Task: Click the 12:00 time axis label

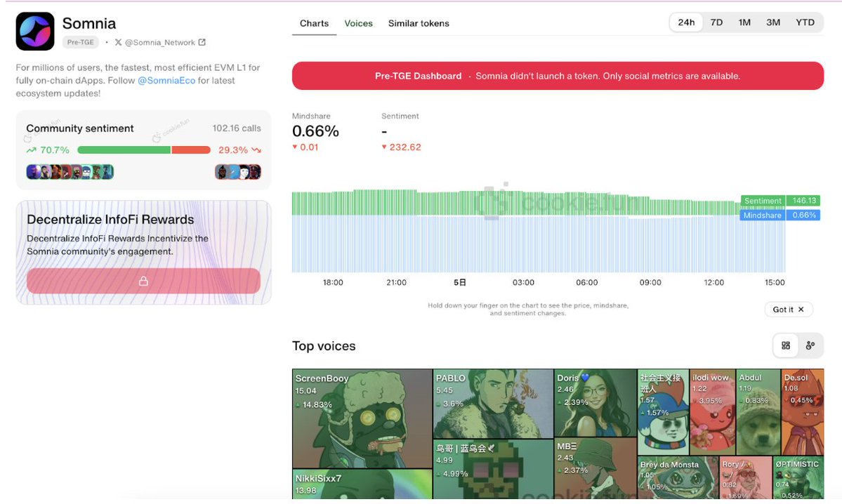Action: click(x=713, y=282)
